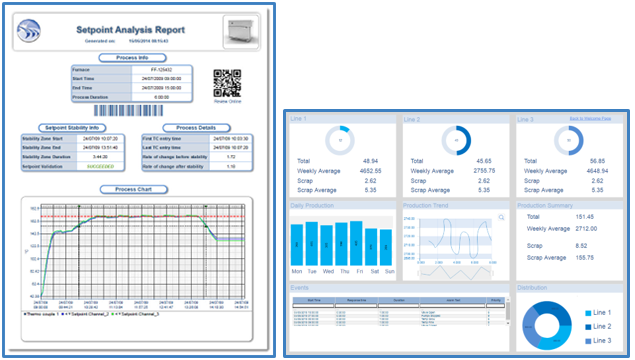Select Production Summary weekly average 2712.00
This screenshot has width=635, height=360.
(586, 228)
